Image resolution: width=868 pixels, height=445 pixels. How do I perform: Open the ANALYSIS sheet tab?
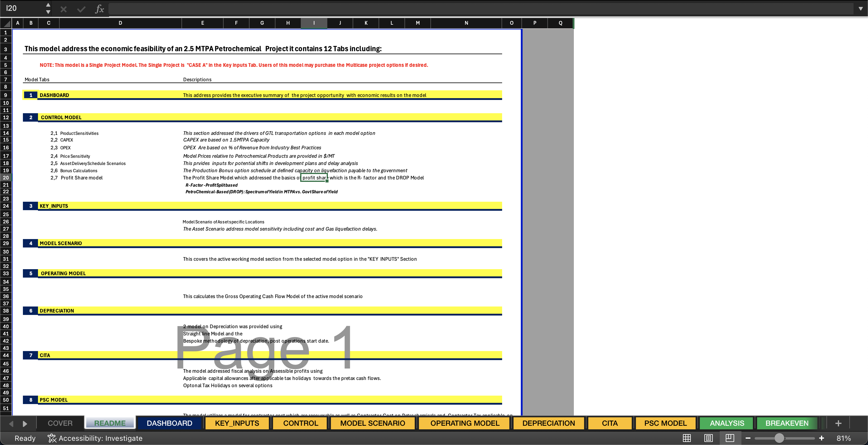coord(727,423)
